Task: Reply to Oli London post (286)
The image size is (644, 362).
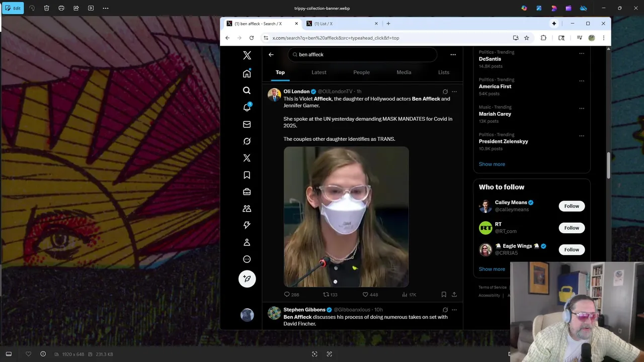Action: pyautogui.click(x=291, y=295)
